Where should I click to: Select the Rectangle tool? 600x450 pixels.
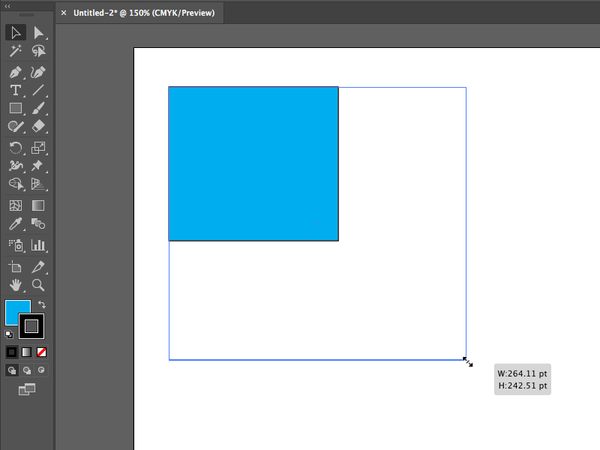click(x=16, y=108)
